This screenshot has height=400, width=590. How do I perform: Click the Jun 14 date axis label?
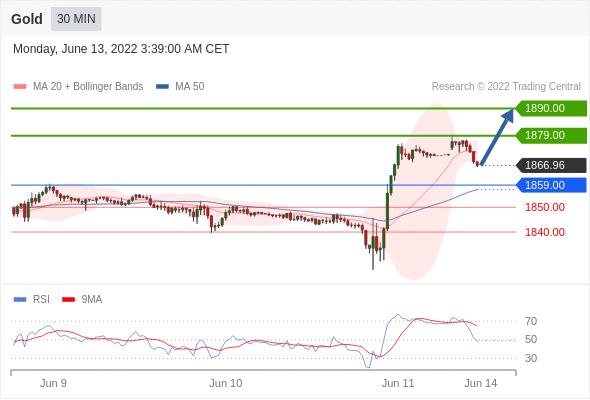coord(481,383)
